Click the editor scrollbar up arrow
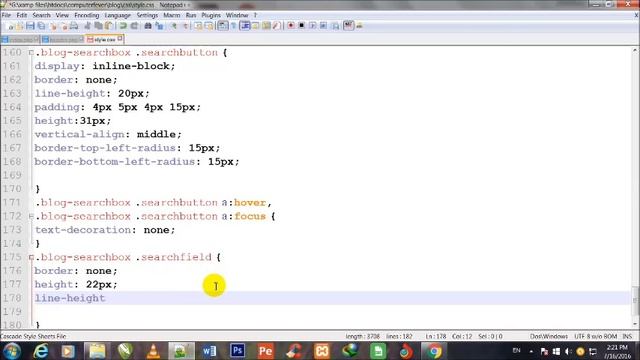The width and height of the screenshot is (640, 360). [x=635, y=50]
